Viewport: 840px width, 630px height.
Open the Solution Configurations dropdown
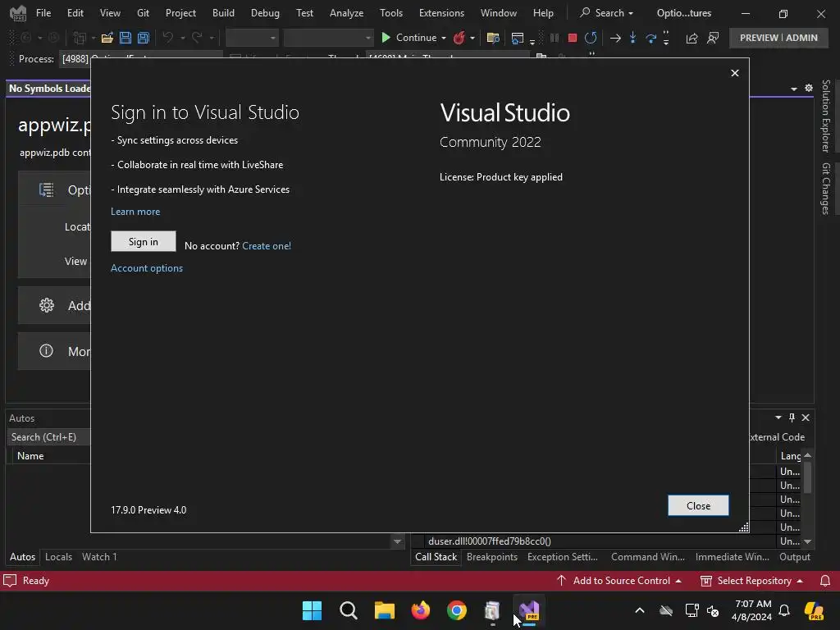click(252, 38)
